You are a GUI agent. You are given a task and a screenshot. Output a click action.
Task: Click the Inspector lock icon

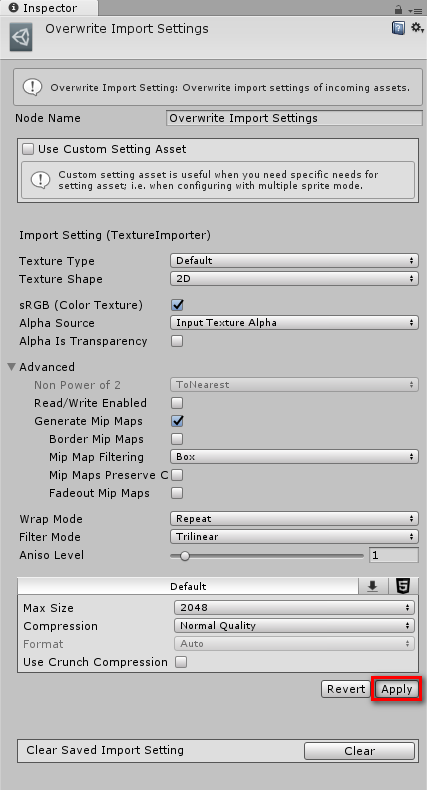click(x=398, y=9)
